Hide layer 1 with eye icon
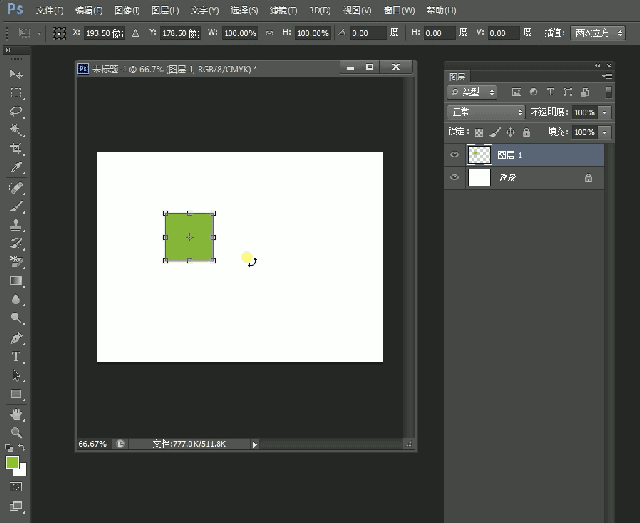640x523 pixels. (455, 155)
